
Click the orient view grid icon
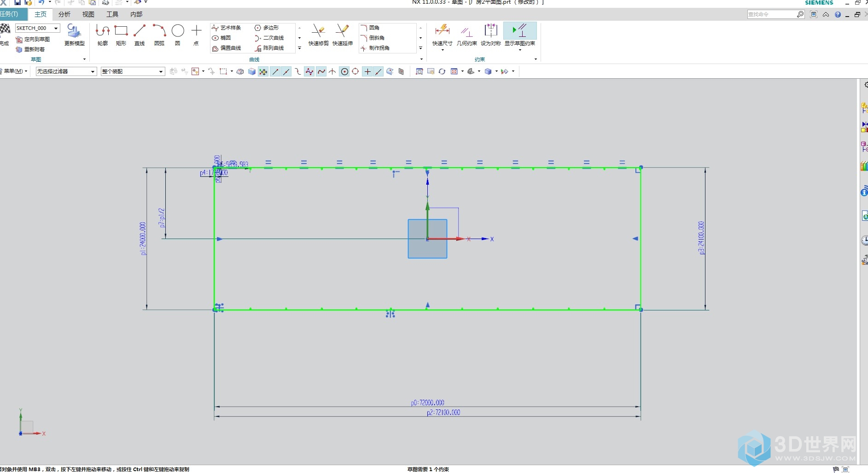[x=454, y=71]
